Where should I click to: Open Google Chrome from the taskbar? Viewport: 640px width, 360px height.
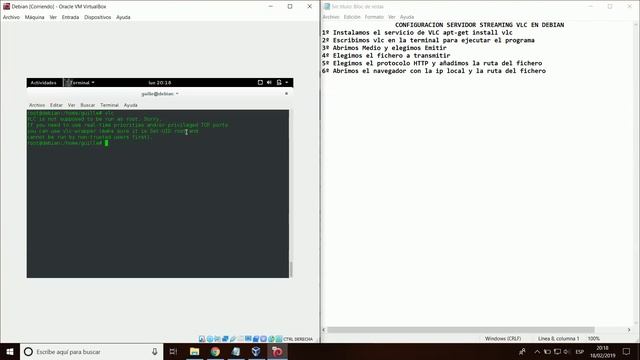[x=215, y=351]
